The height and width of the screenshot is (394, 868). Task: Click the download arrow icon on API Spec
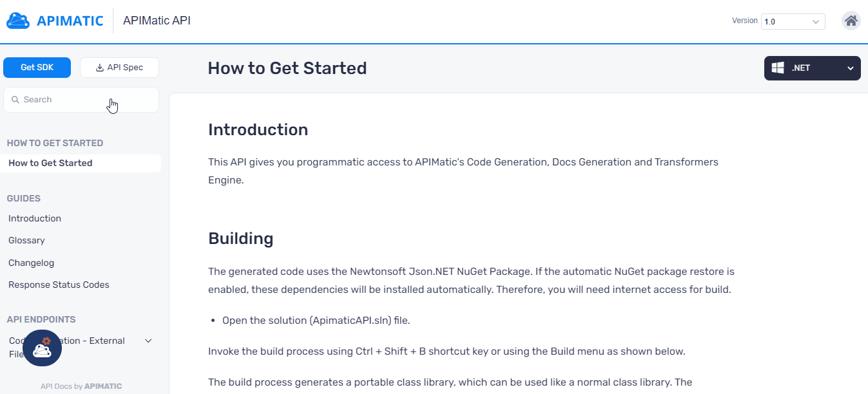pyautogui.click(x=100, y=67)
